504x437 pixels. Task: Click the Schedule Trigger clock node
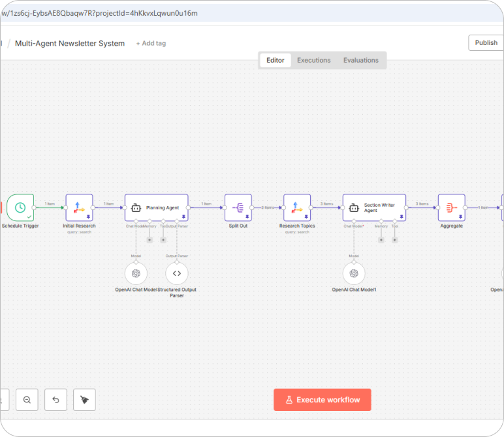coord(20,207)
